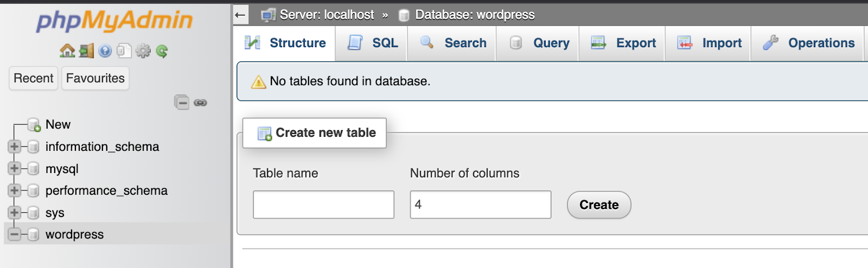Open the Export tab

(623, 43)
